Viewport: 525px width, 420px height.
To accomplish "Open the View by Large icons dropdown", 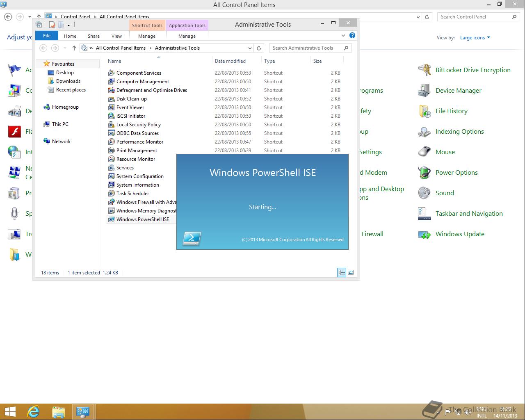I will click(x=475, y=38).
